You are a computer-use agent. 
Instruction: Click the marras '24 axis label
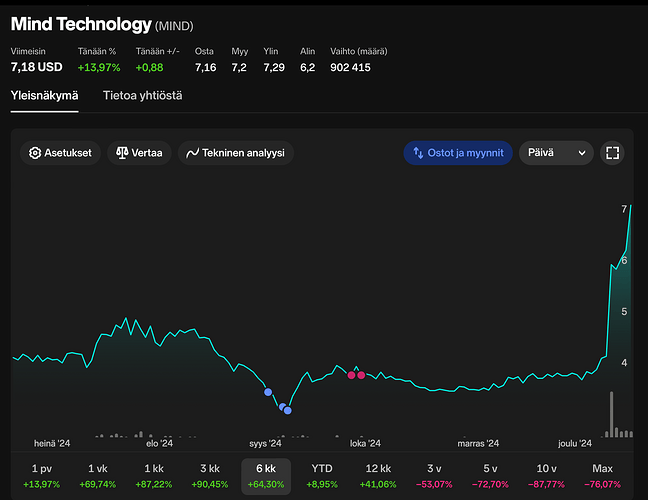click(478, 443)
